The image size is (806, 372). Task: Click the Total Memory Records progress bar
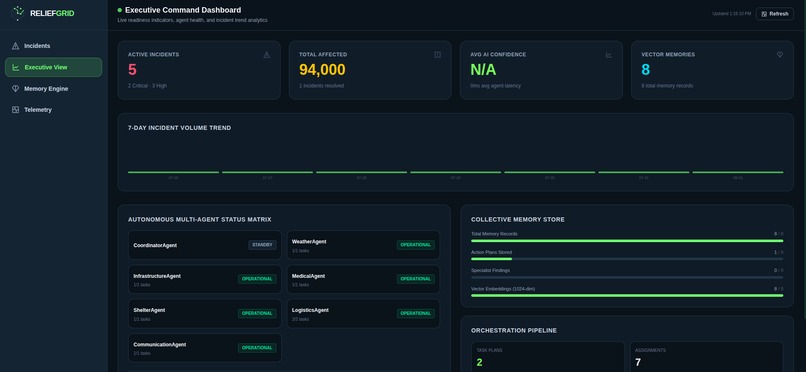627,240
